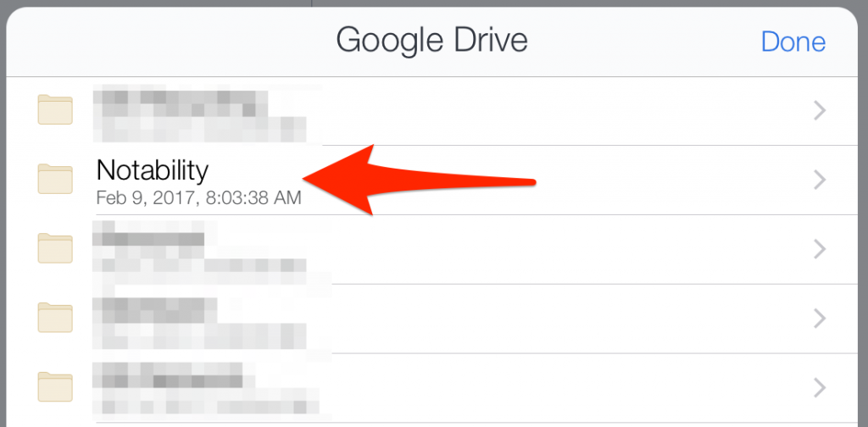The image size is (868, 427).
Task: Expand Notability row using its chevron
Action: coord(820,180)
